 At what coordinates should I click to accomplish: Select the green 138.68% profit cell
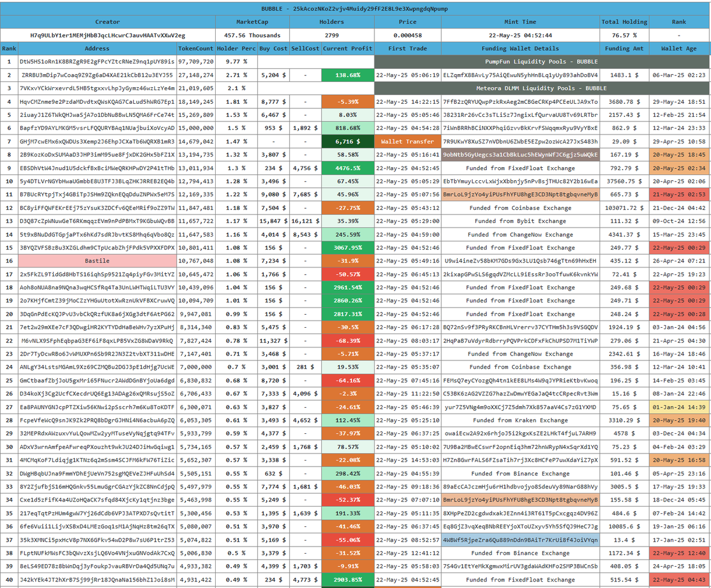(347, 75)
